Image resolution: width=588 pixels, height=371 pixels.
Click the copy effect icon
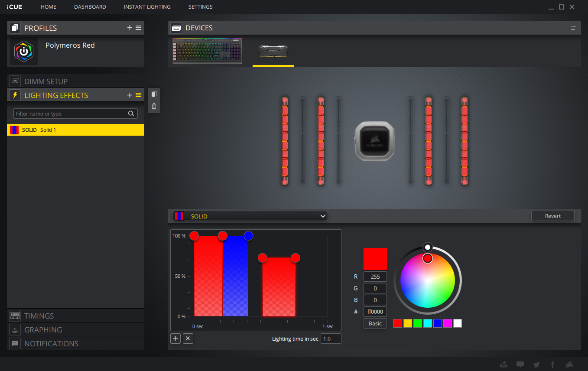pos(154,94)
